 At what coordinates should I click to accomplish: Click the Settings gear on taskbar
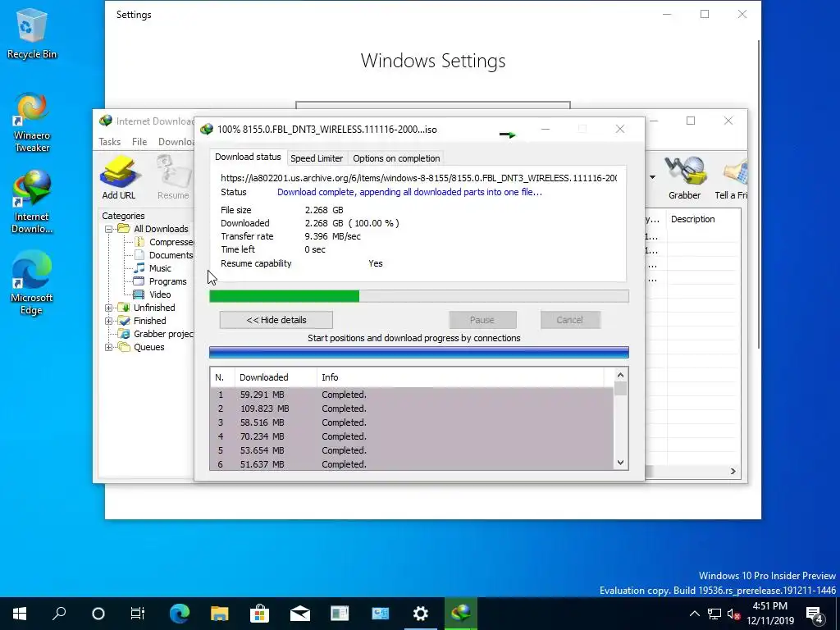421,614
